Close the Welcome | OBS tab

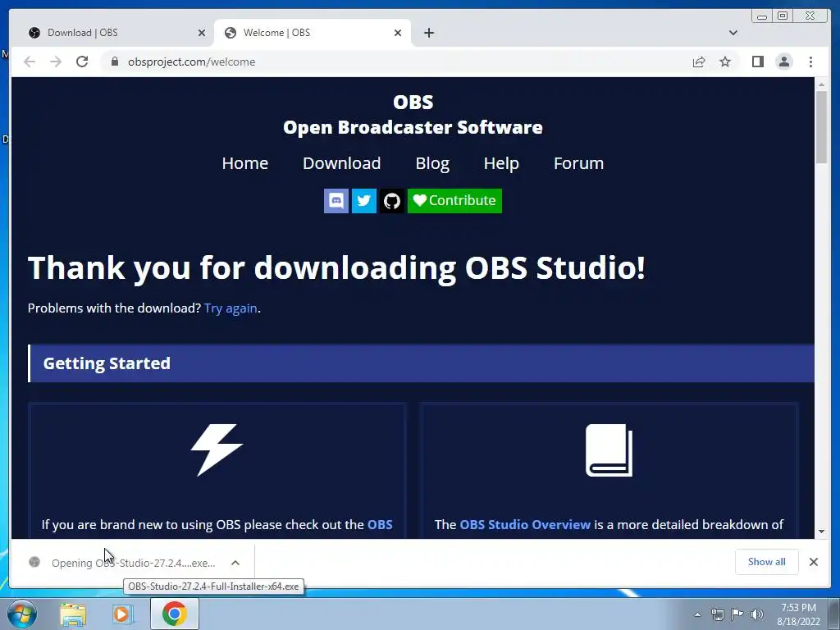(x=398, y=33)
